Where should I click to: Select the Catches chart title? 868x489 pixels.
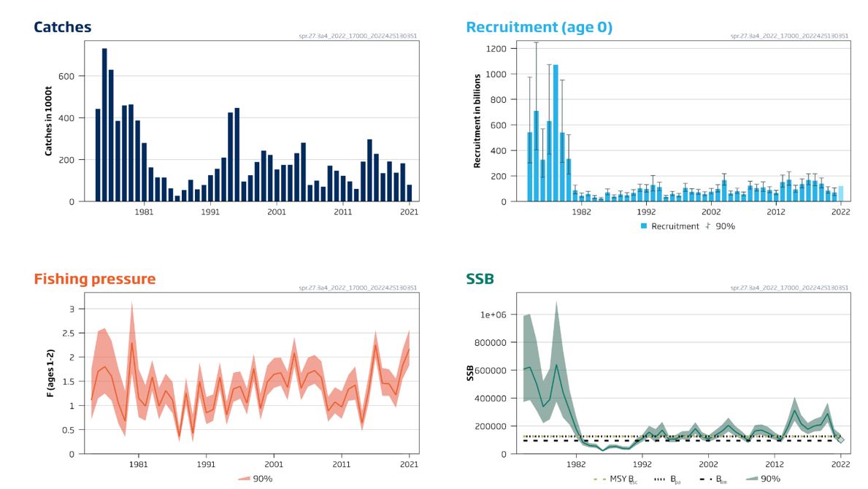click(63, 27)
